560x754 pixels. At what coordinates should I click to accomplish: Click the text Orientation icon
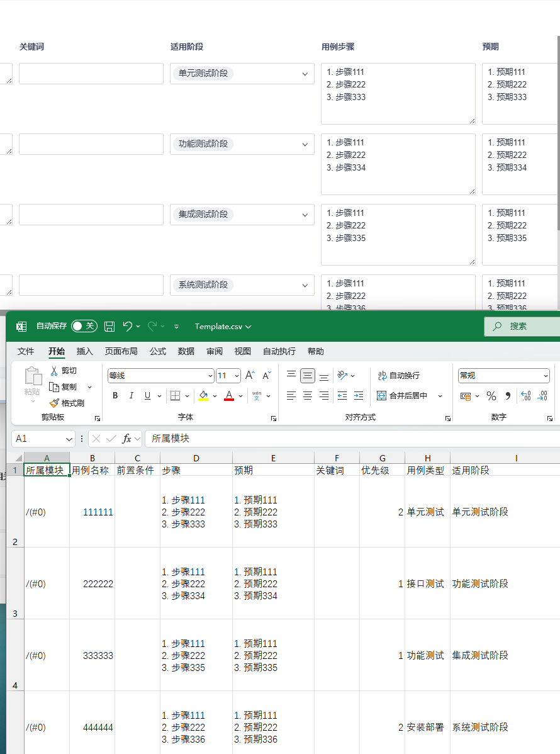point(342,376)
